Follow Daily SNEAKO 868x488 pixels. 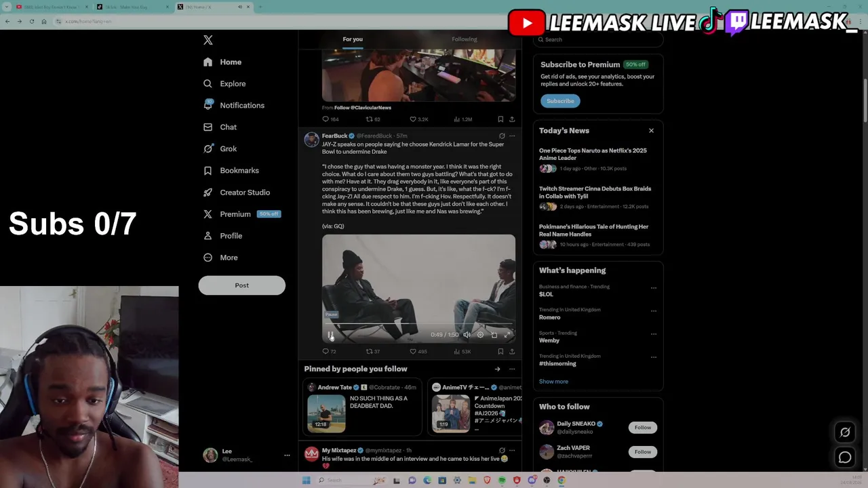643,427
